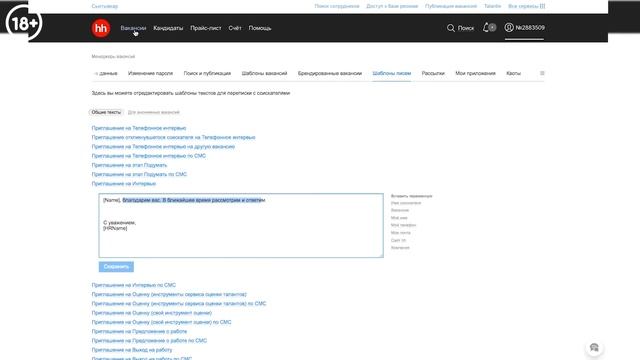The image size is (640, 360).
Task: Open the tabs overflow menu icon
Action: [542, 73]
